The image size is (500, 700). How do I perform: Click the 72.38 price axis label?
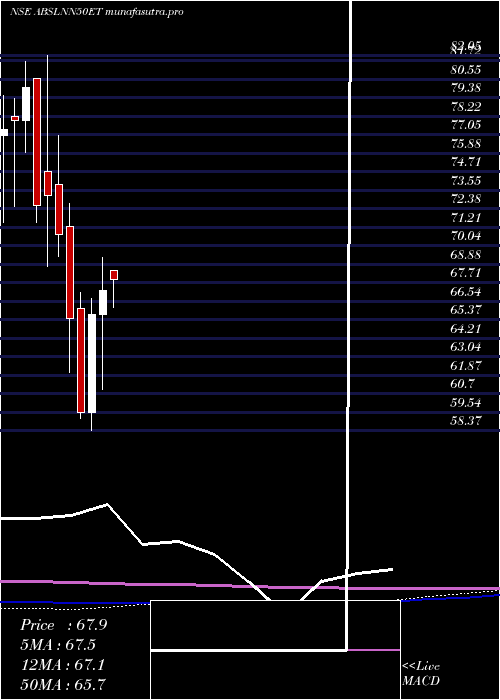click(x=466, y=199)
